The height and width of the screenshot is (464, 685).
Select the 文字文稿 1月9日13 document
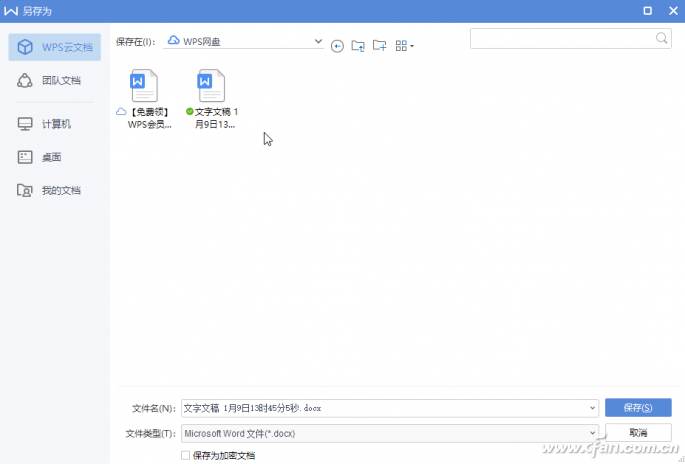tap(212, 99)
